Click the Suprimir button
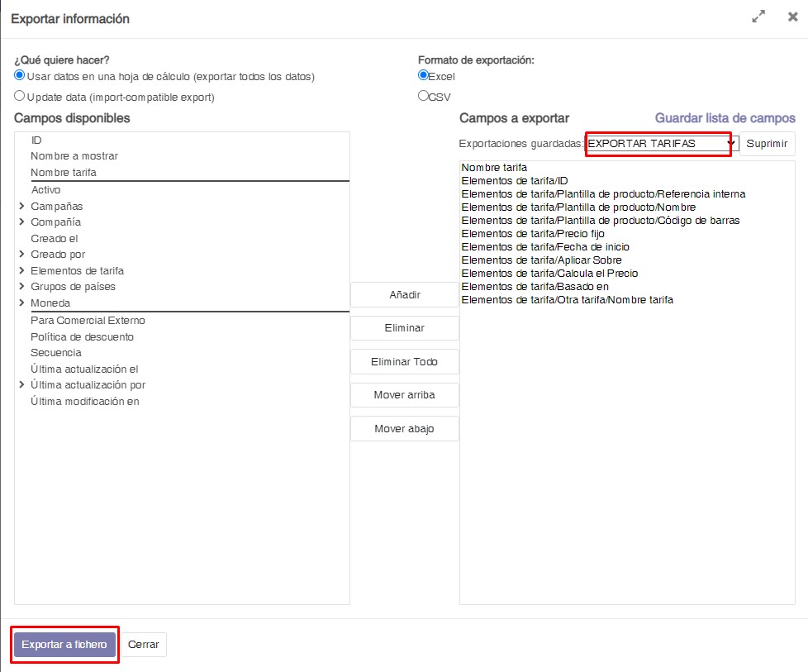Screen dimensions: 808x672 (x=767, y=144)
